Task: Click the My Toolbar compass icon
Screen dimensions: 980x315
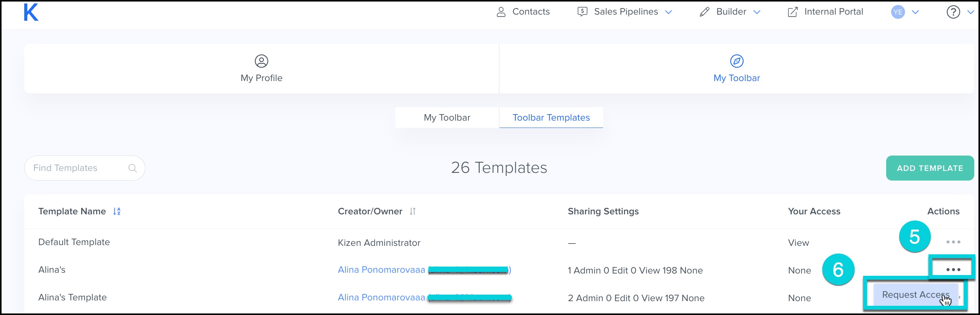Action: 736,60
